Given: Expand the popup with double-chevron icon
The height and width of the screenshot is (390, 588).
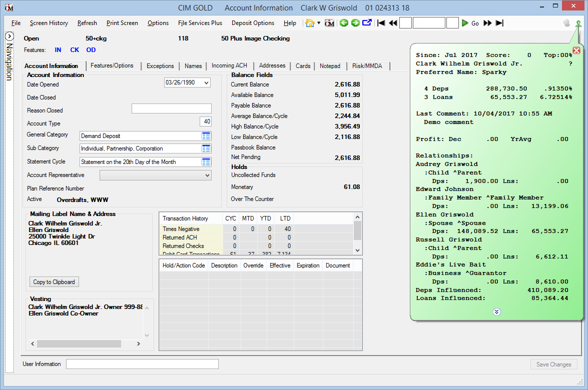Looking at the screenshot, I should tap(497, 312).
